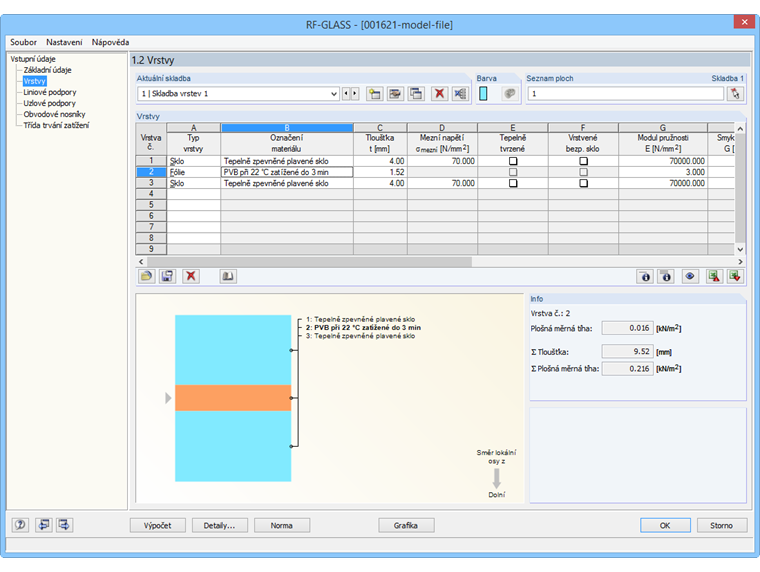The width and height of the screenshot is (760, 572).
Task: Select Liniové podpory tree item
Action: click(x=50, y=92)
